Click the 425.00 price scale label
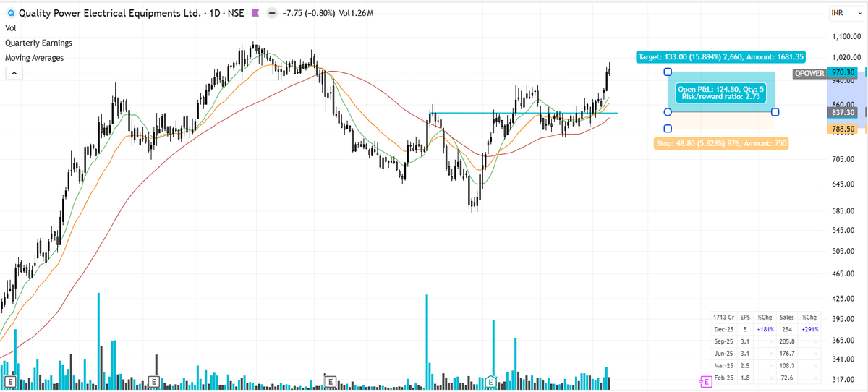 tap(844, 298)
